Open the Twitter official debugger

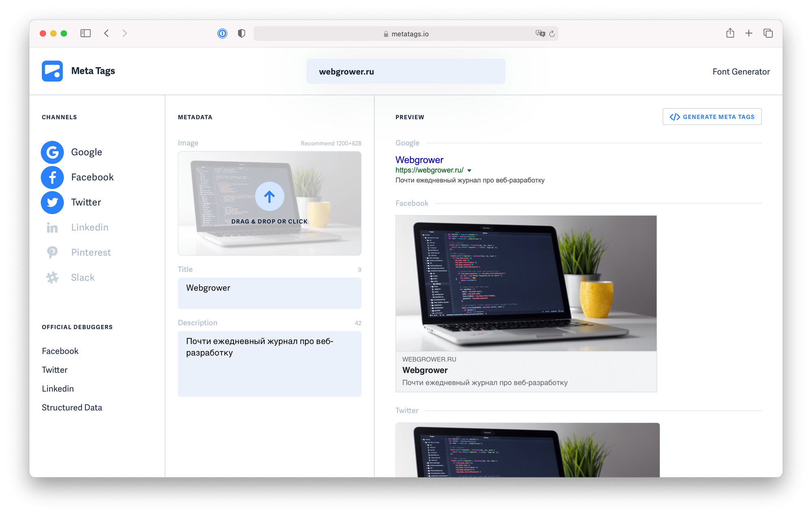(x=54, y=370)
